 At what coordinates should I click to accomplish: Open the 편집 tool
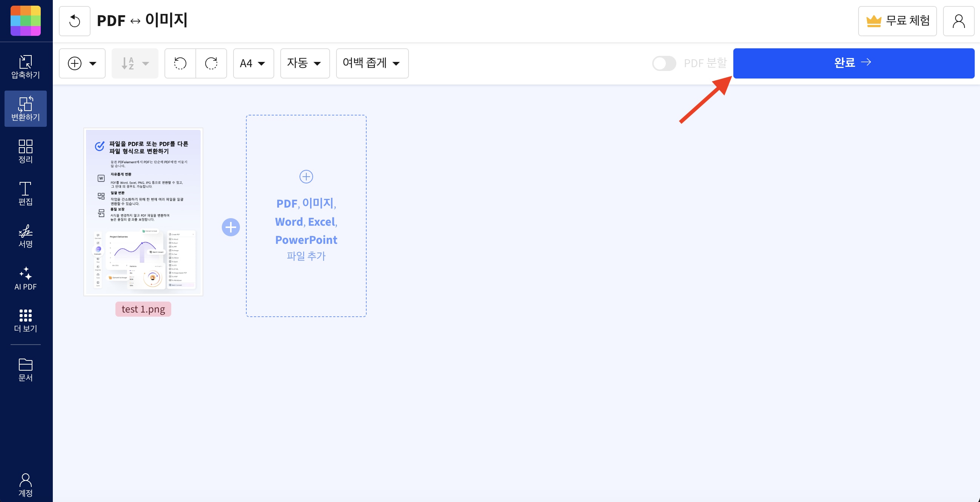tap(26, 193)
